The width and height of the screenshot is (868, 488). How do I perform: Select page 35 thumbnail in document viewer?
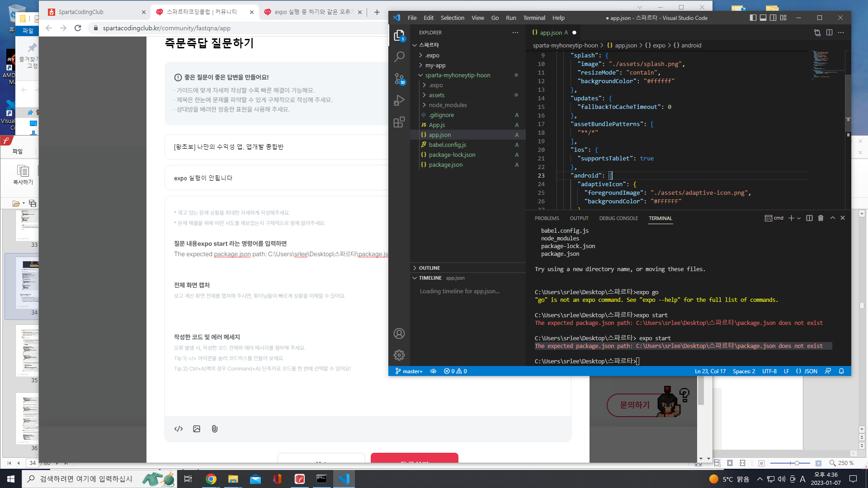coord(28,351)
